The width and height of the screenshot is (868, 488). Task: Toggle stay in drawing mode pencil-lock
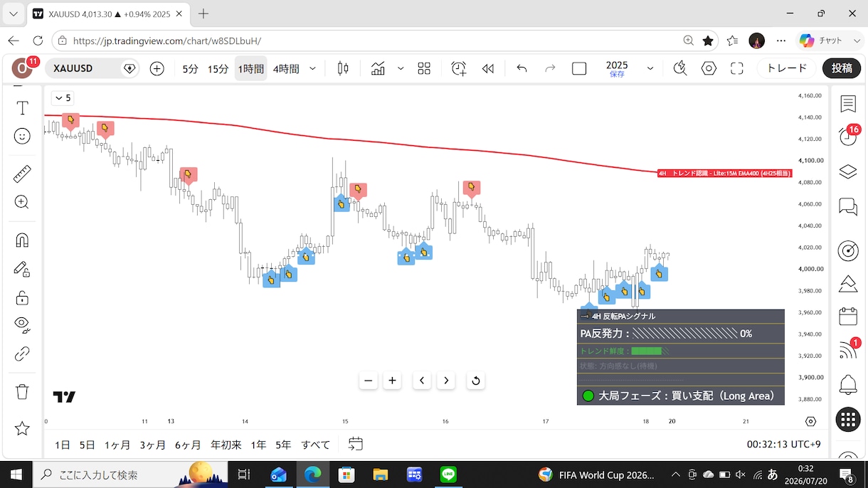point(22,269)
